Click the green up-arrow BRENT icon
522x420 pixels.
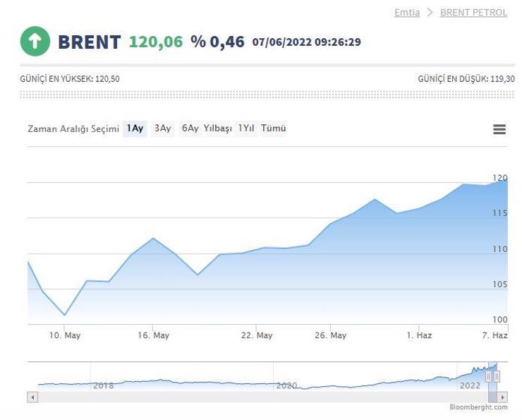[35, 42]
